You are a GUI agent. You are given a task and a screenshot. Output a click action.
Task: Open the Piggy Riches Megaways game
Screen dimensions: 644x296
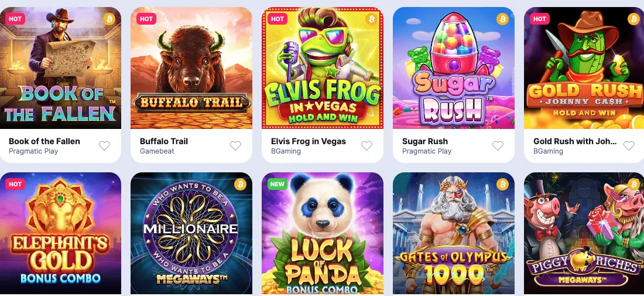[x=584, y=233]
